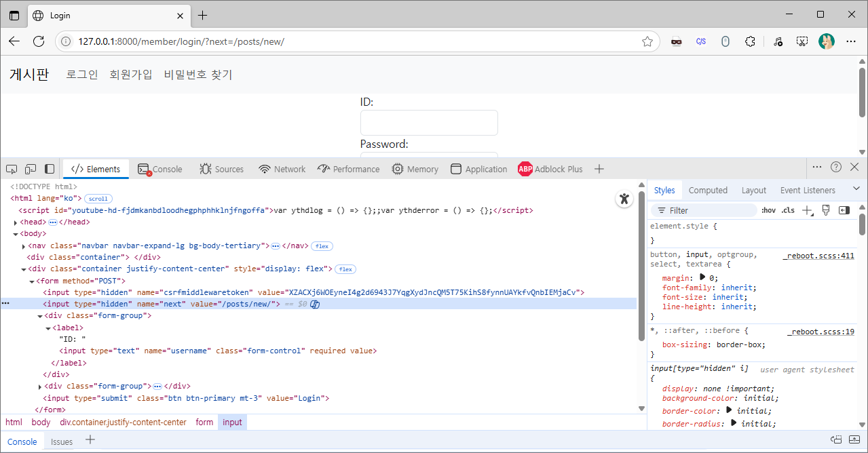The width and height of the screenshot is (868, 453).
Task: Click the scroll badge on html element
Action: [98, 199]
